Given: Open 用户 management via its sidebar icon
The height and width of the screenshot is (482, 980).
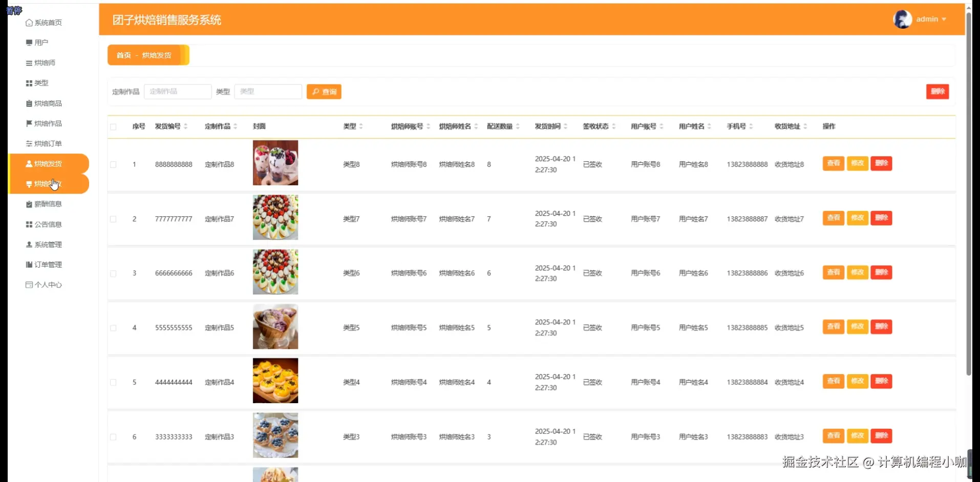Looking at the screenshot, I should point(29,42).
